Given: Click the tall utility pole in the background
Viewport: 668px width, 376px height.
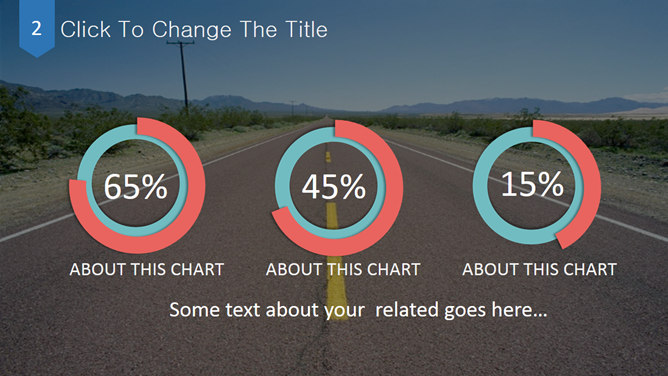Looking at the screenshot, I should [184, 75].
